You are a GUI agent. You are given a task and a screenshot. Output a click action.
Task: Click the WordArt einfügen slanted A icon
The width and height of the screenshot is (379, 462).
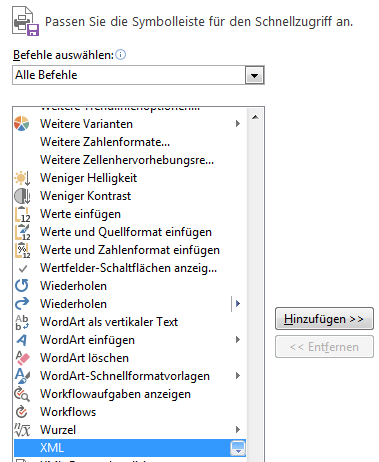(x=22, y=340)
